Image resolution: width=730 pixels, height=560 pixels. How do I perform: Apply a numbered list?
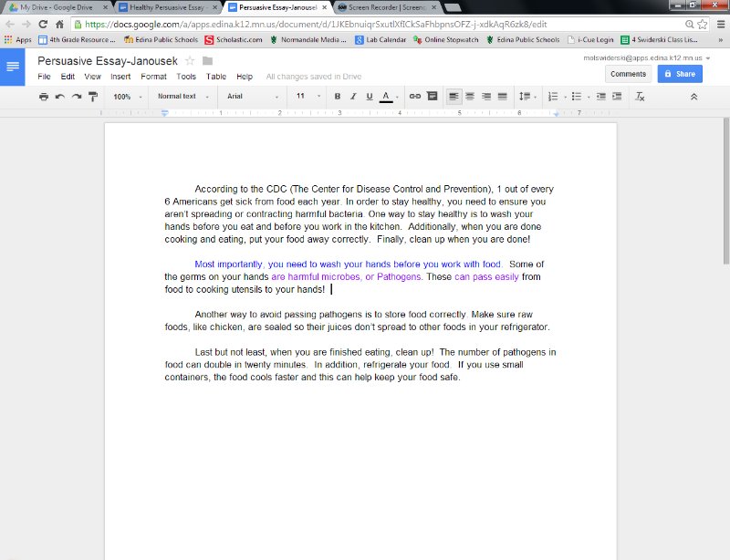coord(553,96)
